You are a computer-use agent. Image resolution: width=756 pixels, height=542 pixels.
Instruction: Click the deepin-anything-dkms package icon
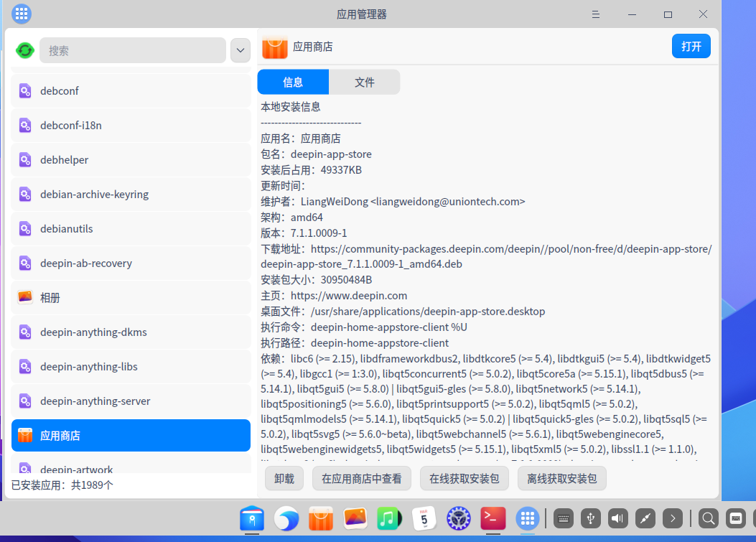[25, 332]
